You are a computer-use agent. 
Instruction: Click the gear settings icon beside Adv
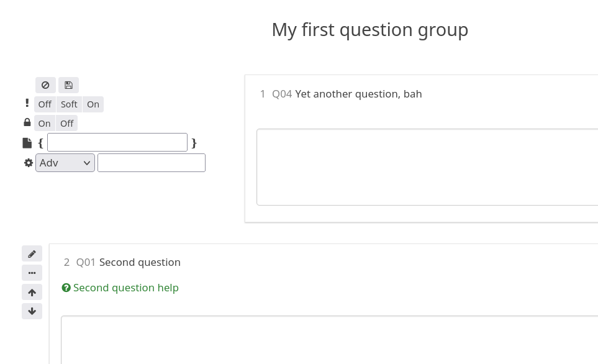point(29,163)
